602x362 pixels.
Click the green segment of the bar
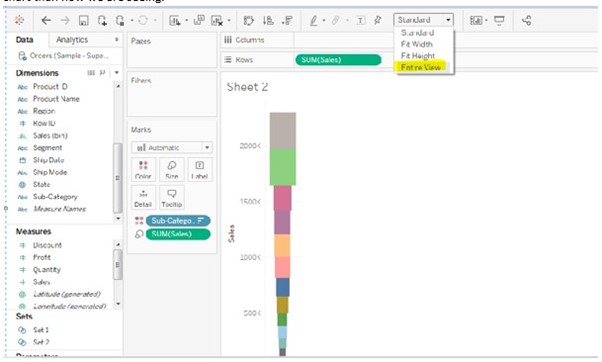point(283,167)
